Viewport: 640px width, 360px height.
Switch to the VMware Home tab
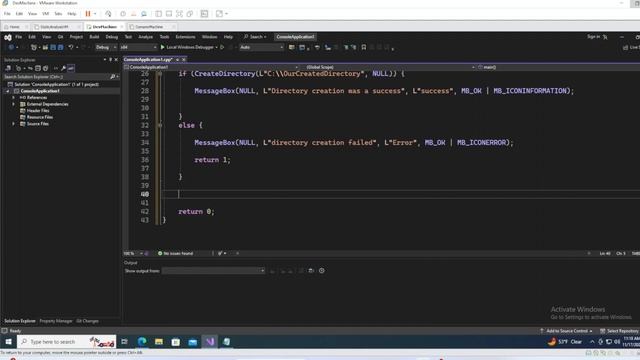(x=14, y=27)
